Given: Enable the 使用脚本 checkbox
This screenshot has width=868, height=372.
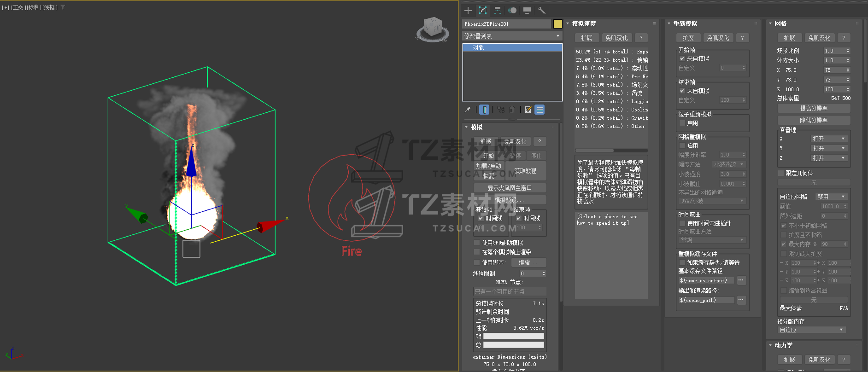Looking at the screenshot, I should pos(477,262).
